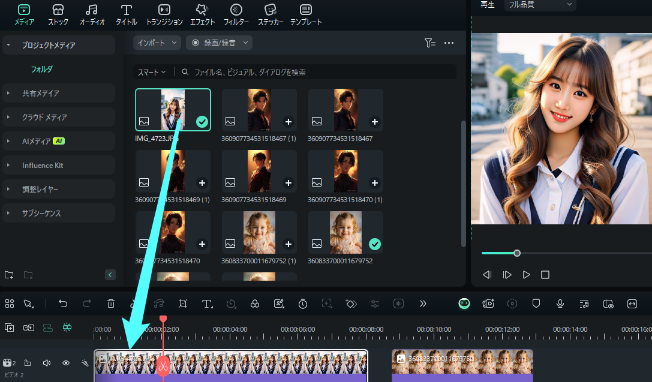Open the audio mixer icon

584,304
